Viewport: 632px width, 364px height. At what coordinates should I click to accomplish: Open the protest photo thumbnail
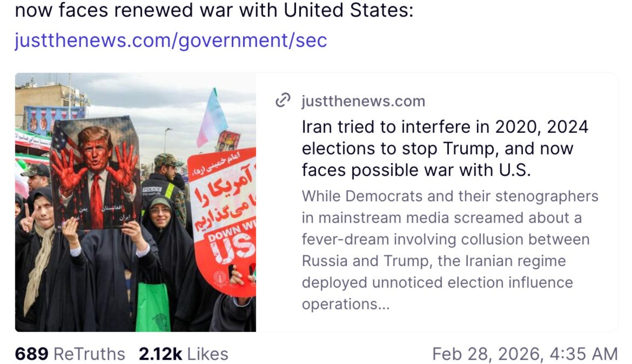[x=136, y=202]
